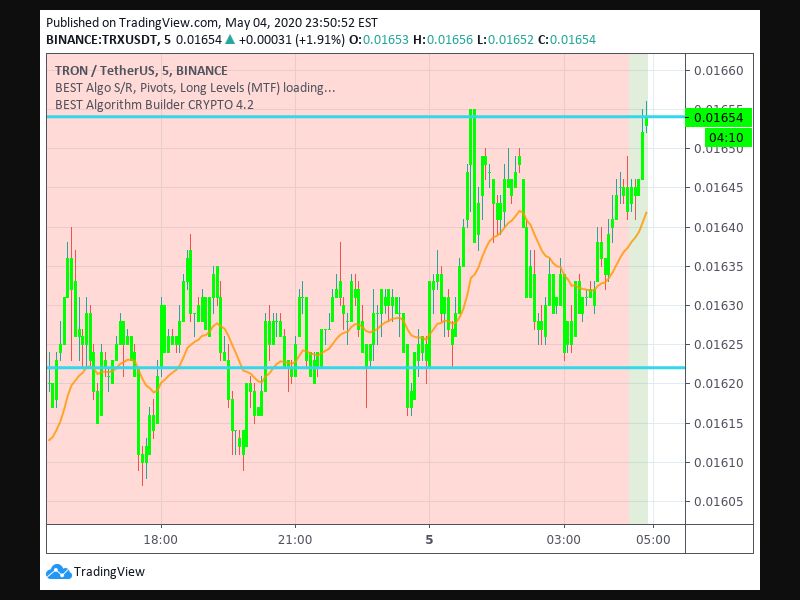Click the Close value C:0.01654
The width and height of the screenshot is (800, 600).
(567, 40)
